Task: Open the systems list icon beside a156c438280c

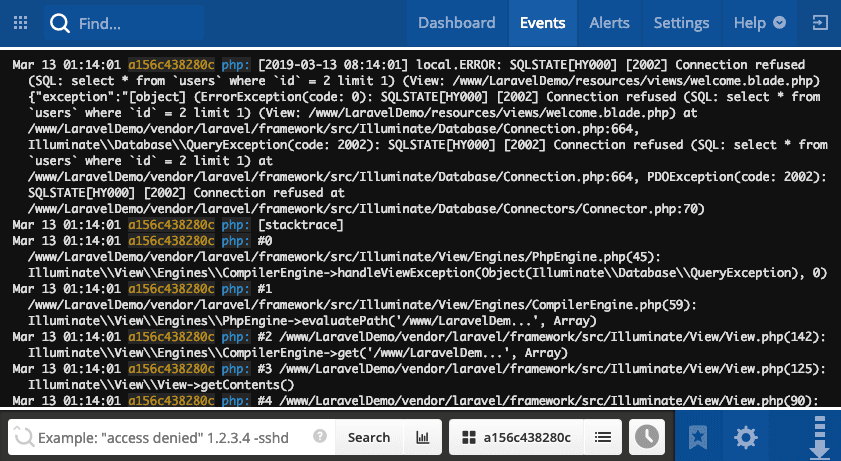Action: point(603,437)
